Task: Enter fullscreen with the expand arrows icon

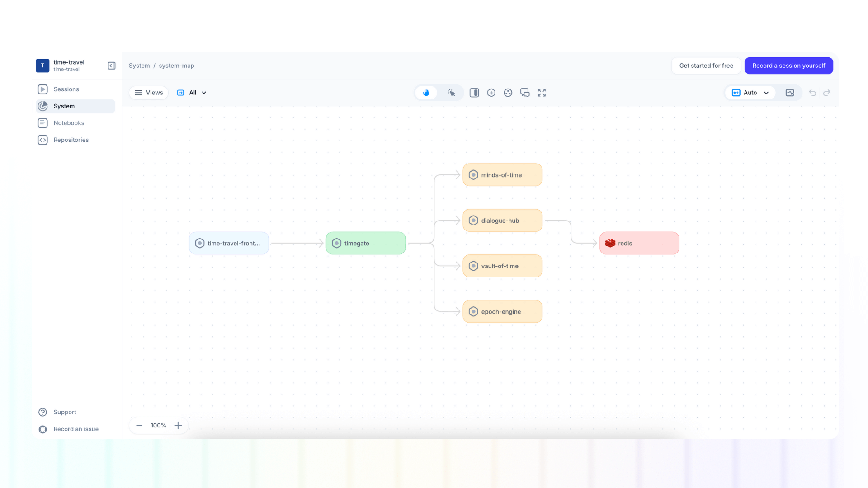Action: point(542,93)
